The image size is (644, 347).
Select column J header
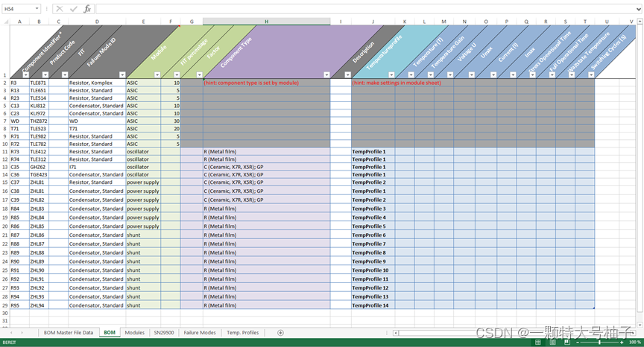373,22
